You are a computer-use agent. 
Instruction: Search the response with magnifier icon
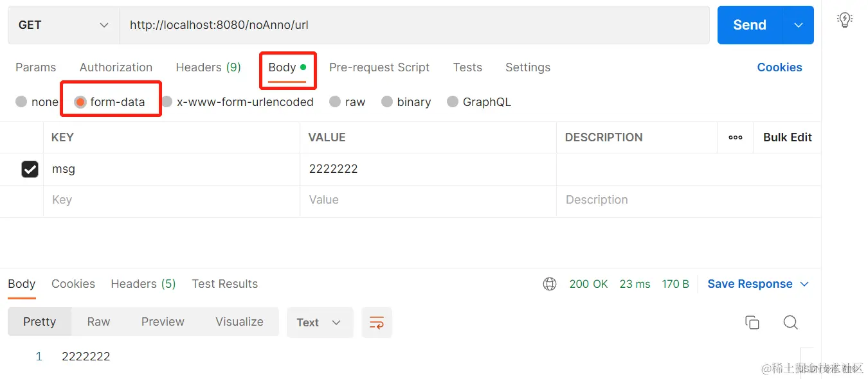pyautogui.click(x=791, y=322)
